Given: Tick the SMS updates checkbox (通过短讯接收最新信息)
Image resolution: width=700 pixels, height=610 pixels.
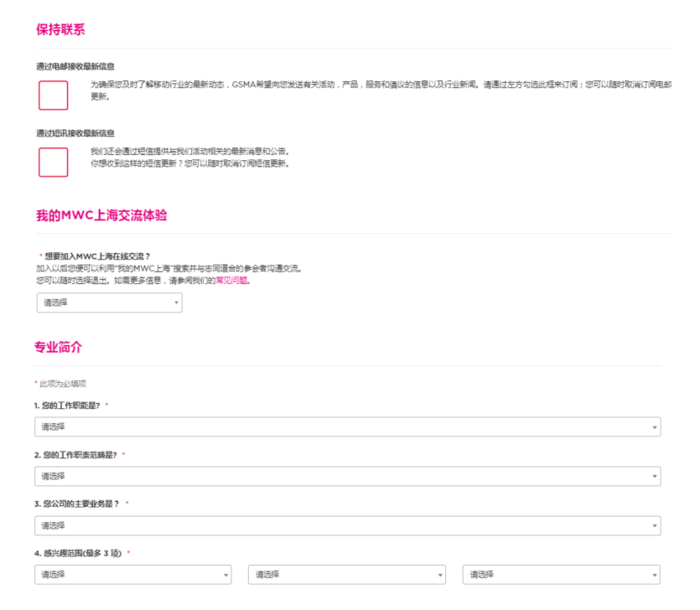Looking at the screenshot, I should [x=53, y=162].
